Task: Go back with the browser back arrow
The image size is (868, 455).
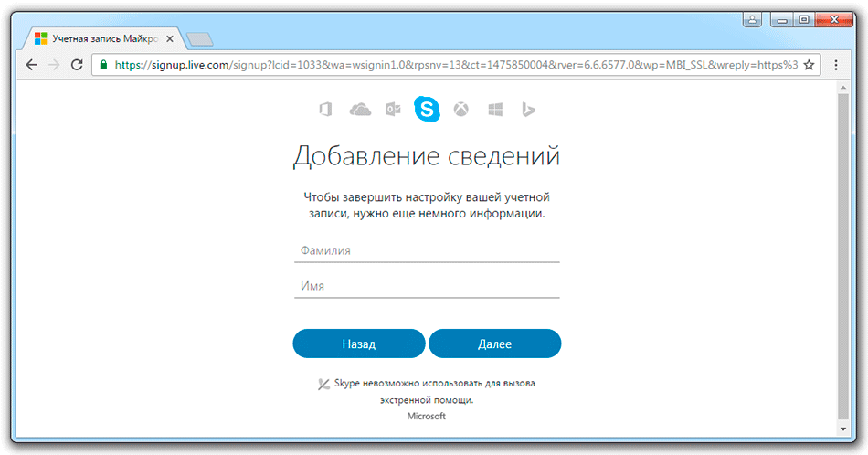Action: pos(32,65)
